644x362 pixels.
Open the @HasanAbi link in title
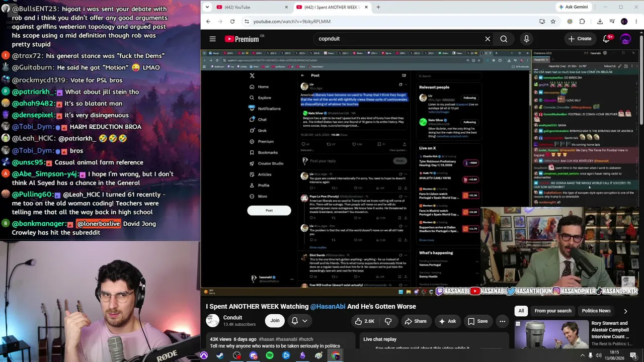328,306
